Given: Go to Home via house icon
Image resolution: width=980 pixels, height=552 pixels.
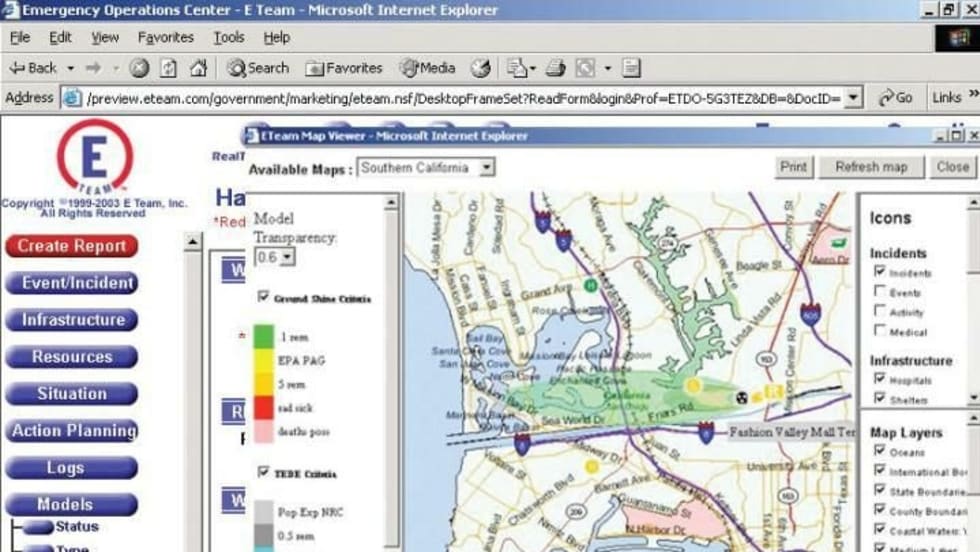Looking at the screenshot, I should point(198,68).
